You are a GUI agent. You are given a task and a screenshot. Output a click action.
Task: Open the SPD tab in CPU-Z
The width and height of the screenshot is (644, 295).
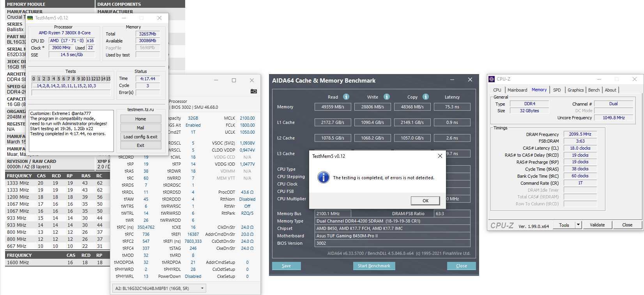557,90
